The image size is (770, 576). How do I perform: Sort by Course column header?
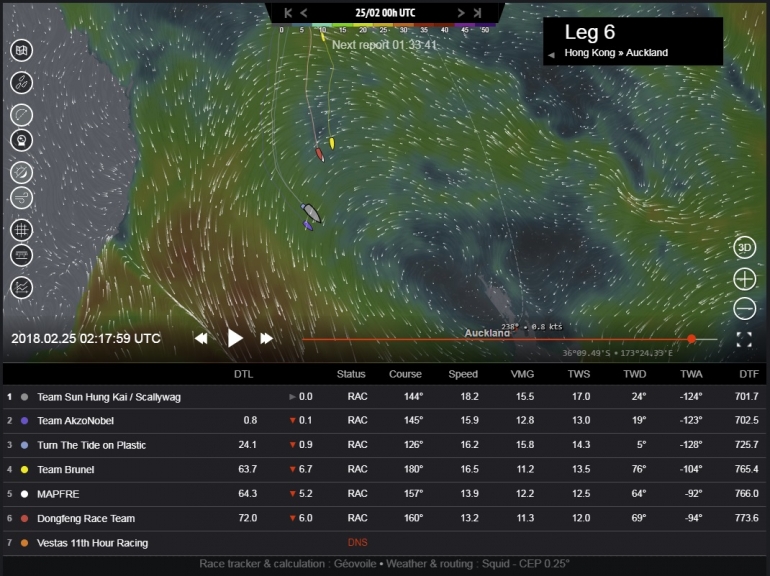405,374
